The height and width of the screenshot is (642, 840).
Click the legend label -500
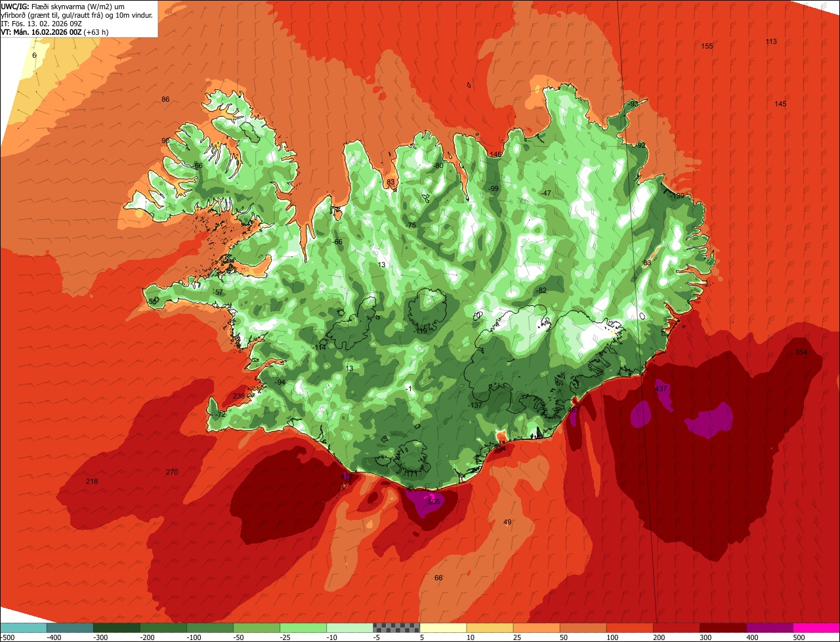(x=7, y=637)
